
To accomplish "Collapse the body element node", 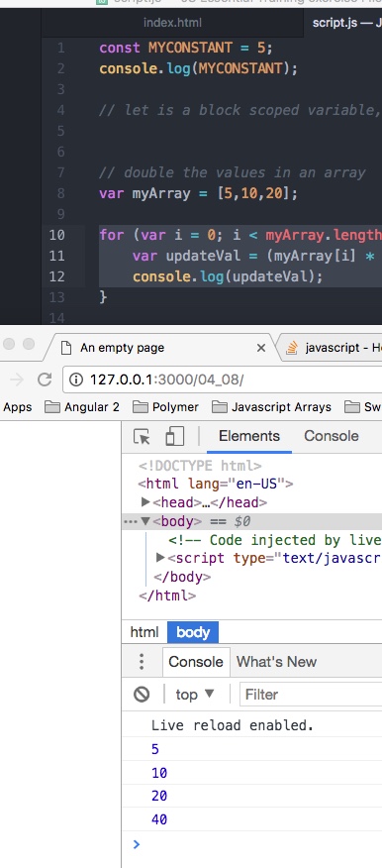I will coord(145,521).
